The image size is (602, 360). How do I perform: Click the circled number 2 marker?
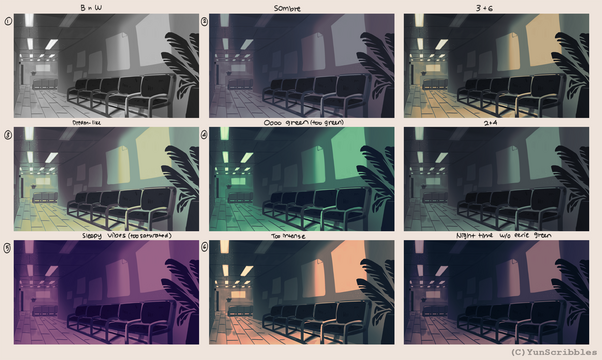point(204,21)
